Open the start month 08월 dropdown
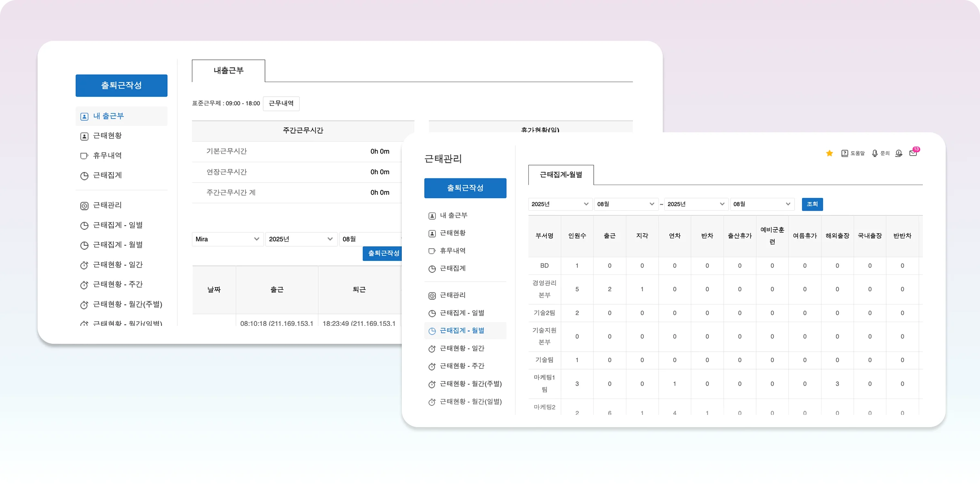980x490 pixels. pos(626,204)
